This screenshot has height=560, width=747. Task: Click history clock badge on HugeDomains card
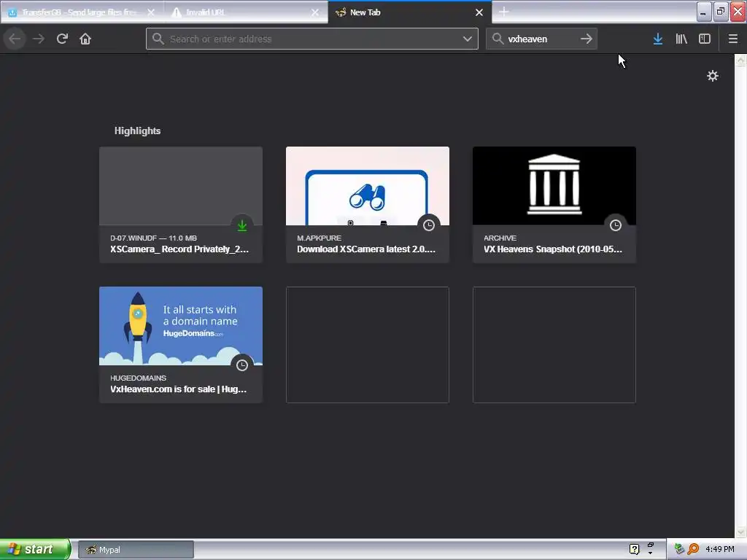(x=242, y=365)
